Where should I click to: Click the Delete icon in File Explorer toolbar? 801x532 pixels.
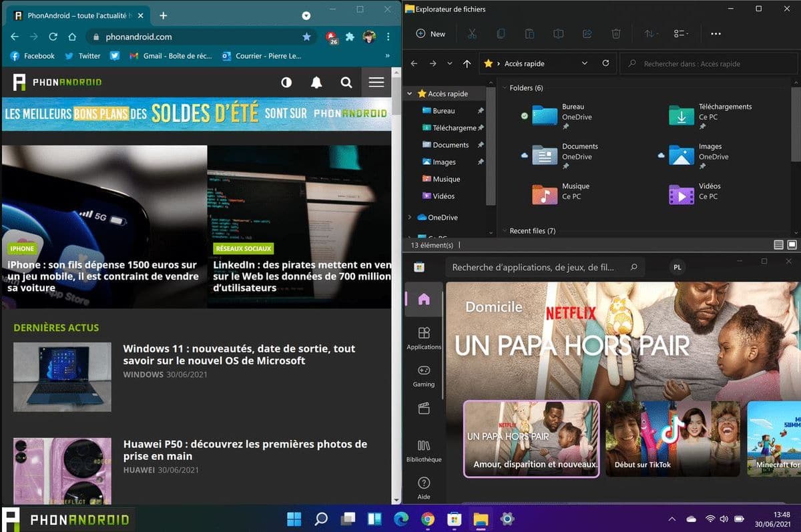[615, 33]
